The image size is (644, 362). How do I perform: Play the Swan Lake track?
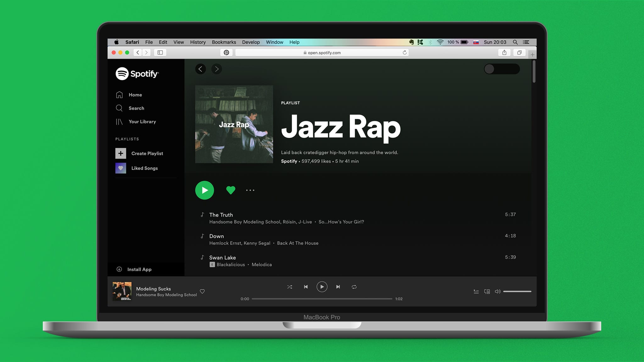[x=358, y=261]
